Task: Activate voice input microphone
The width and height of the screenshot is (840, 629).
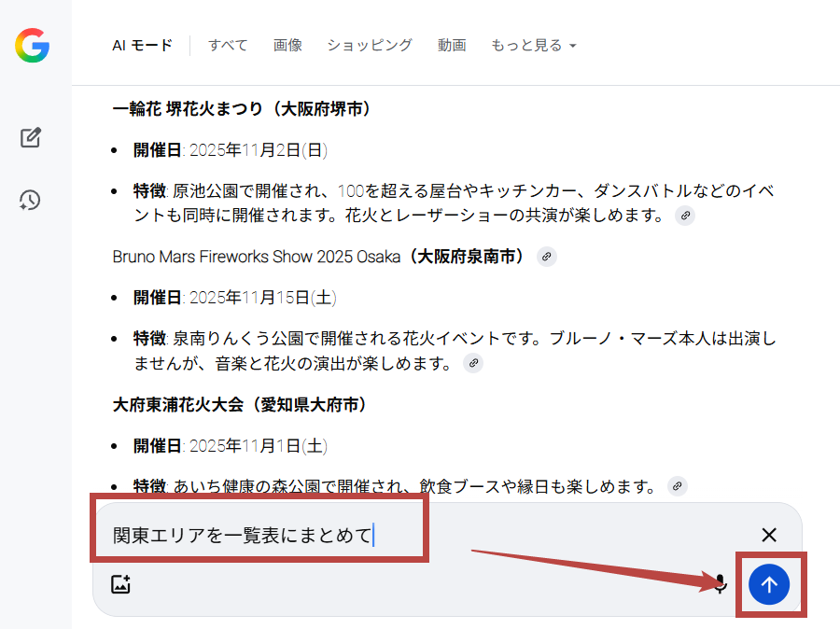Action: click(x=720, y=584)
